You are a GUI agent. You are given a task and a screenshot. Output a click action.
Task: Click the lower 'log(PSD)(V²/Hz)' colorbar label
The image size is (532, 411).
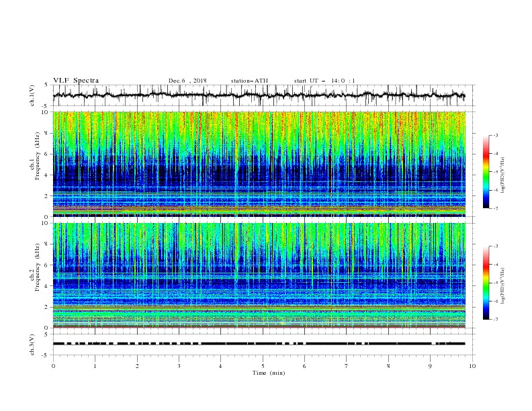pyautogui.click(x=502, y=285)
